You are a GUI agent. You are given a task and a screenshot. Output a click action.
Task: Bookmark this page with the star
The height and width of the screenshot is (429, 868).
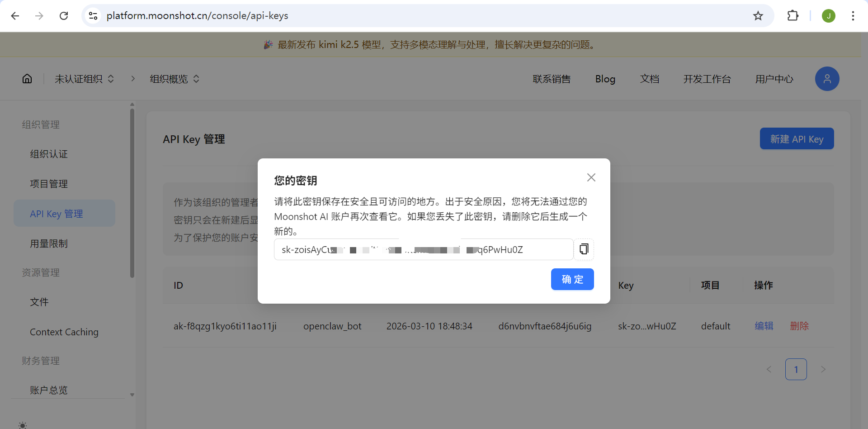758,16
